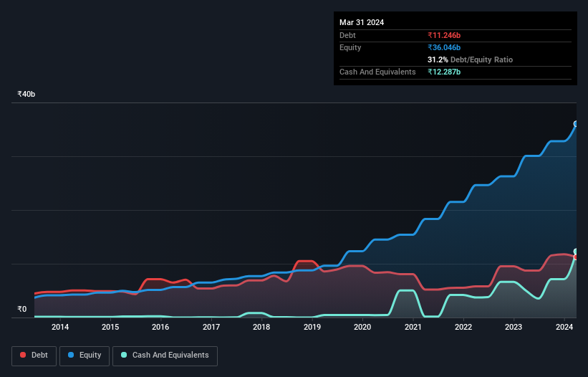Click the Mar 31 2024 tooltip date
The image size is (588, 377).
[362, 22]
